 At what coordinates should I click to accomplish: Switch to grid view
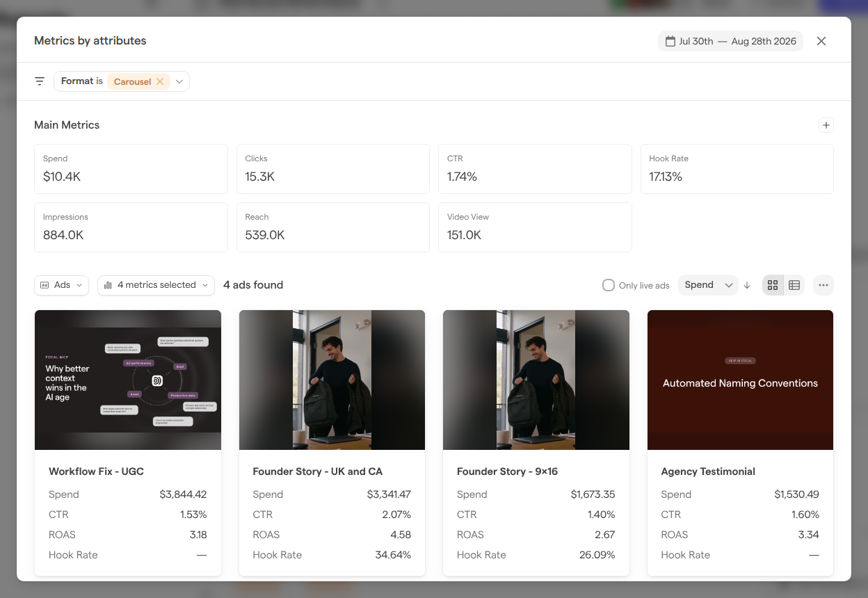pyautogui.click(x=773, y=285)
